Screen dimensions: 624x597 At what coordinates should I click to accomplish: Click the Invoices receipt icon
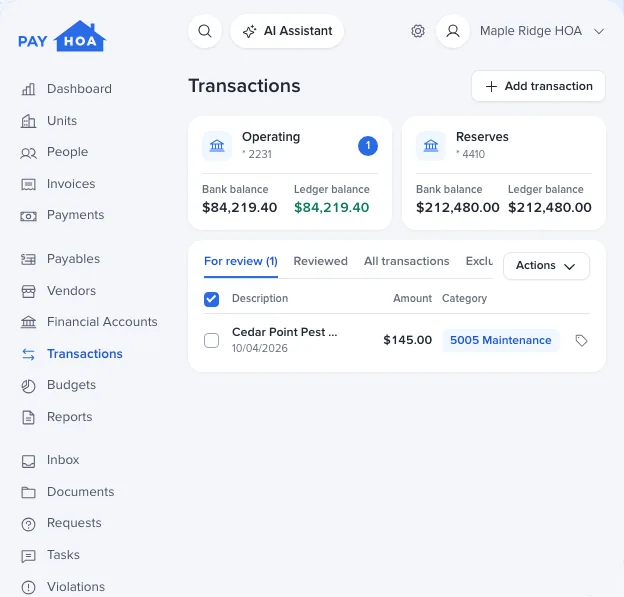pos(28,184)
